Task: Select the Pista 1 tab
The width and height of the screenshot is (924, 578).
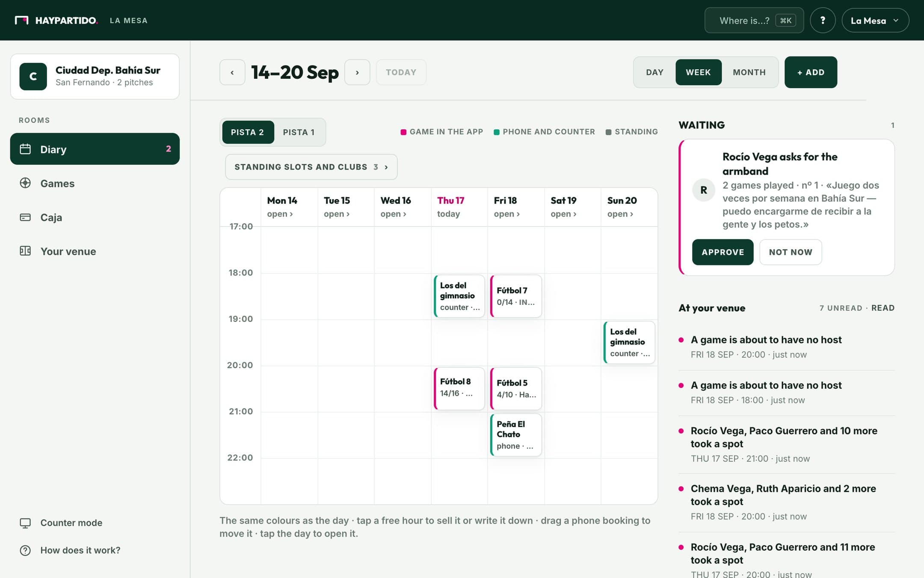Action: pyautogui.click(x=299, y=132)
